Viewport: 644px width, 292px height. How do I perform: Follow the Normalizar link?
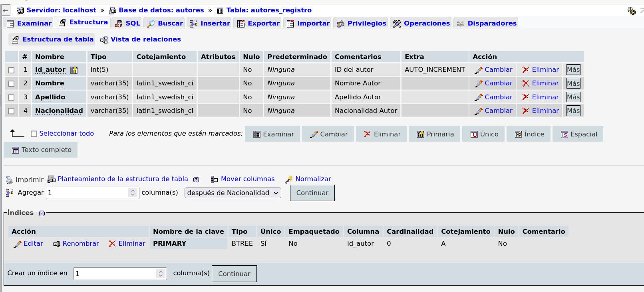(x=313, y=179)
